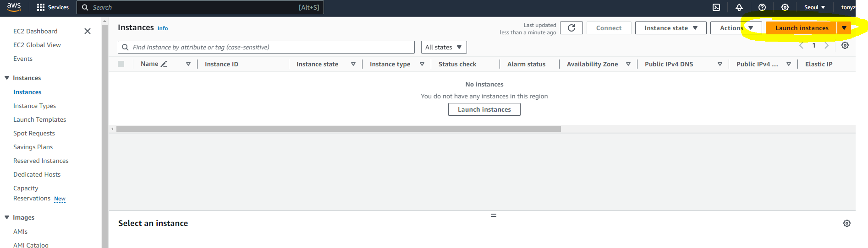This screenshot has height=248, width=868.
Task: Open the help question mark menu
Action: point(762,7)
